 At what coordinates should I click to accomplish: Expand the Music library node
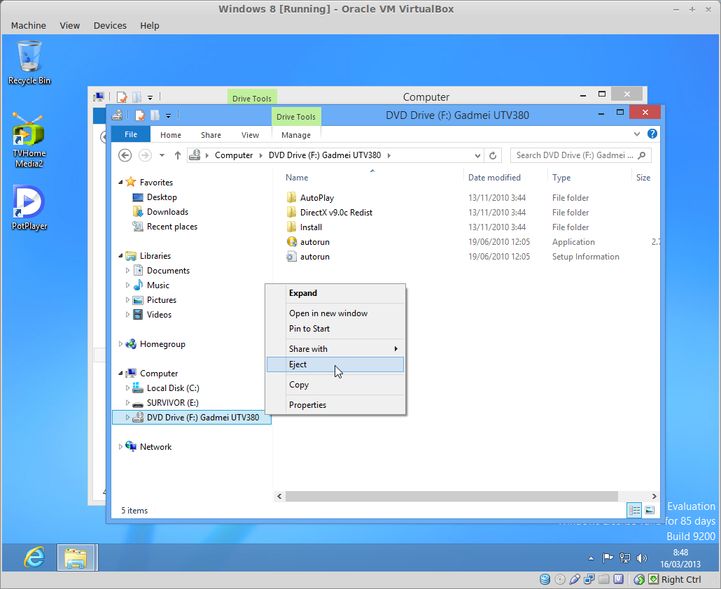point(127,285)
